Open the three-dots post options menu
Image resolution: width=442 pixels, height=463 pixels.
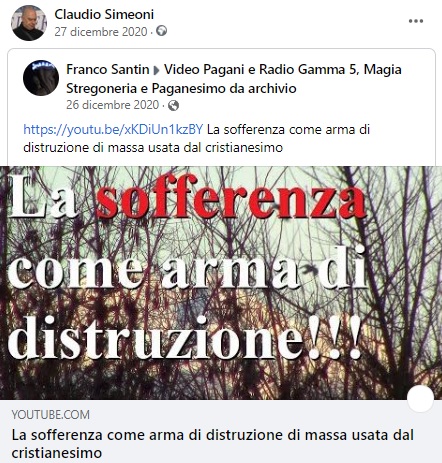[416, 21]
